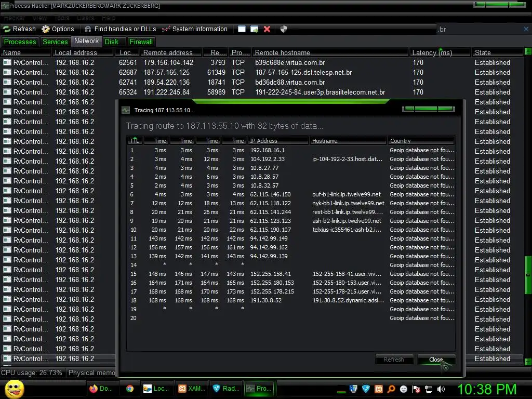Viewport: 532px width, 399px height.
Task: Click RvControl icon in the 191.222.245.84 row
Action: 7,92
